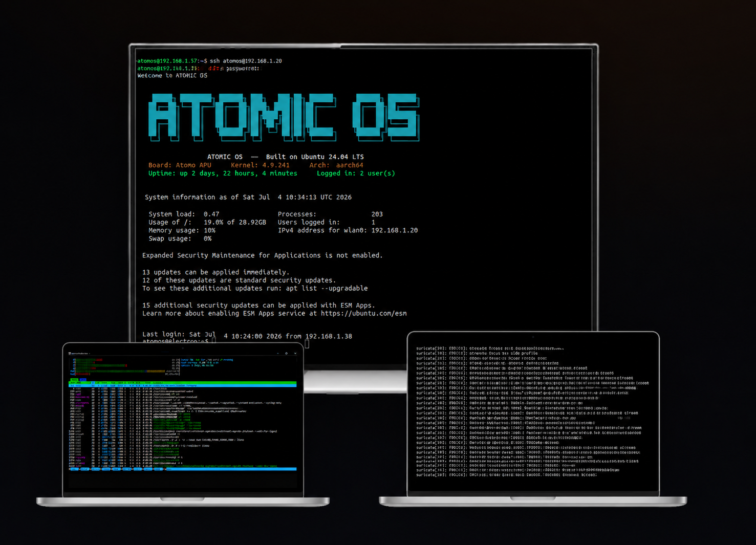Click the memory usage meter bar in htop
Viewport: 756px width, 545px height.
point(125,371)
